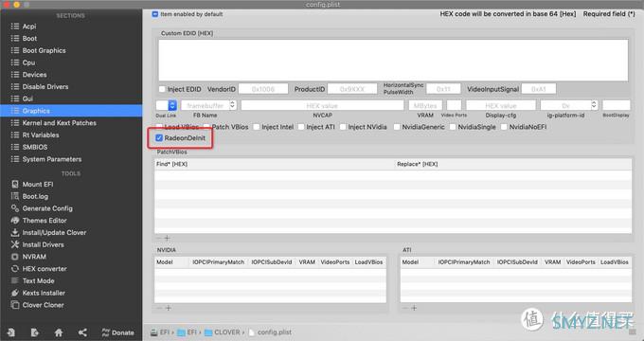Open Install/Update Clover tool
This screenshot has height=341, width=644.
coord(48,232)
